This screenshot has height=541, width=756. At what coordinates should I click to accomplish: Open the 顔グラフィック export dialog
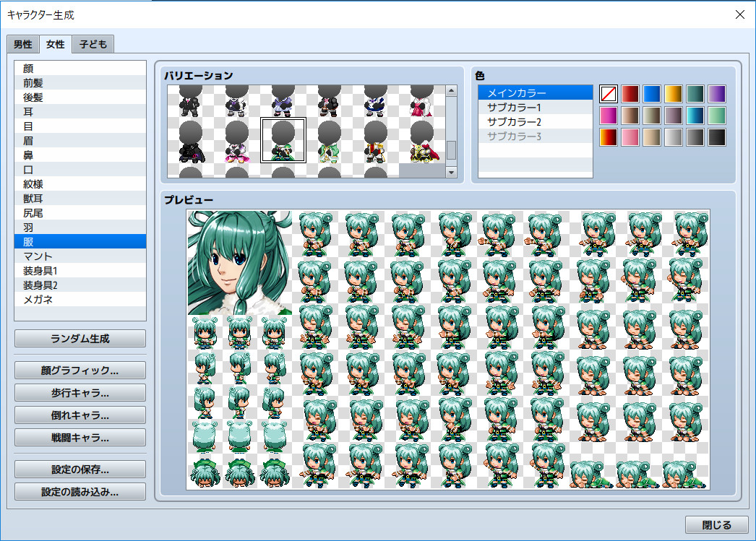(x=80, y=370)
